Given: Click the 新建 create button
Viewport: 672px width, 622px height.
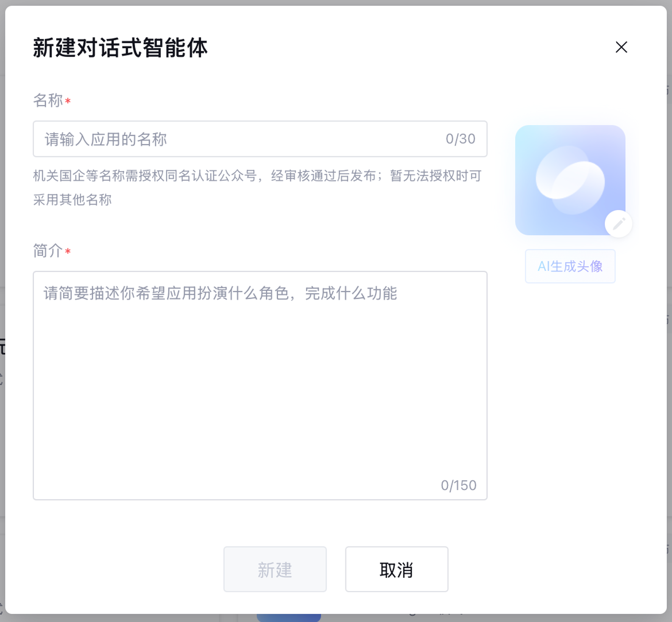Looking at the screenshot, I should point(275,569).
